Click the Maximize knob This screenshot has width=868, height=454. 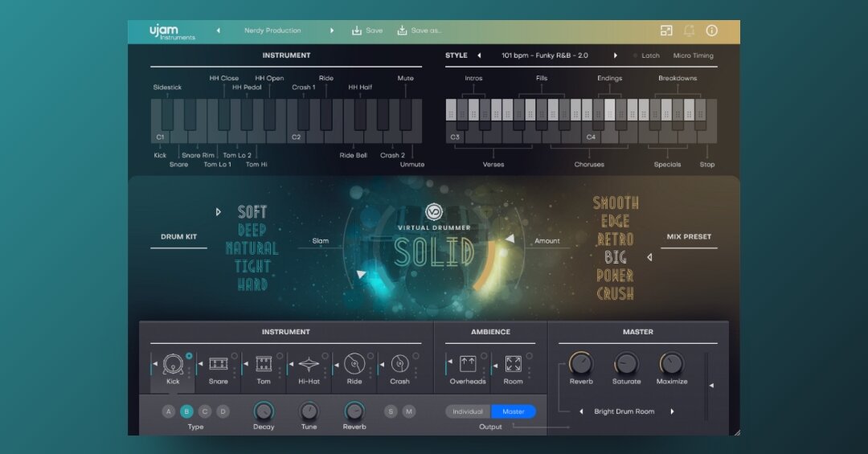point(671,363)
